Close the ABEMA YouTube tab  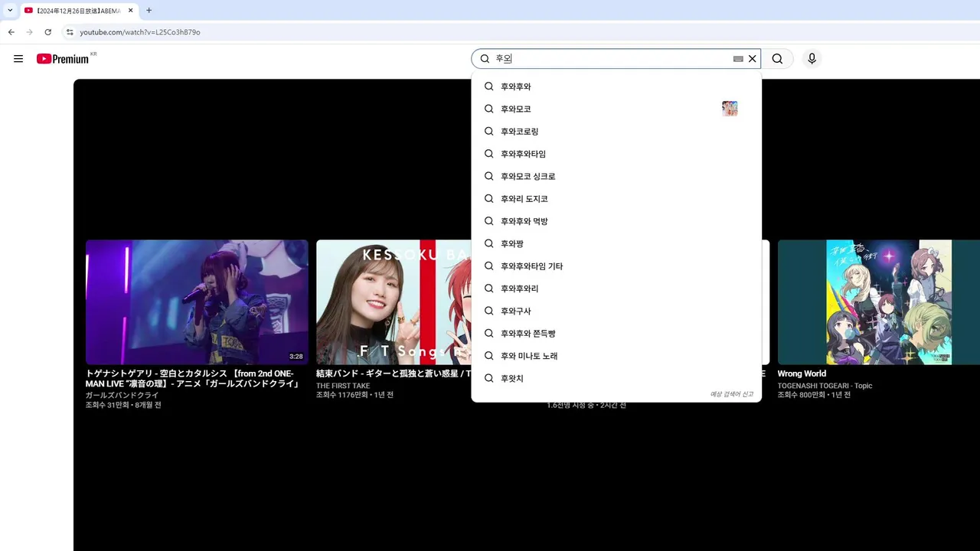tap(131, 11)
